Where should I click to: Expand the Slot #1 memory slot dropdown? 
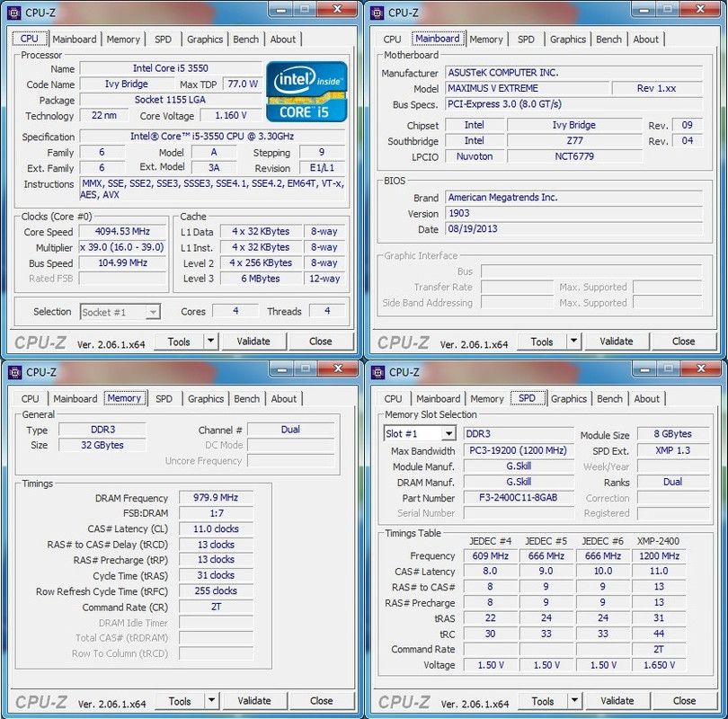[448, 433]
